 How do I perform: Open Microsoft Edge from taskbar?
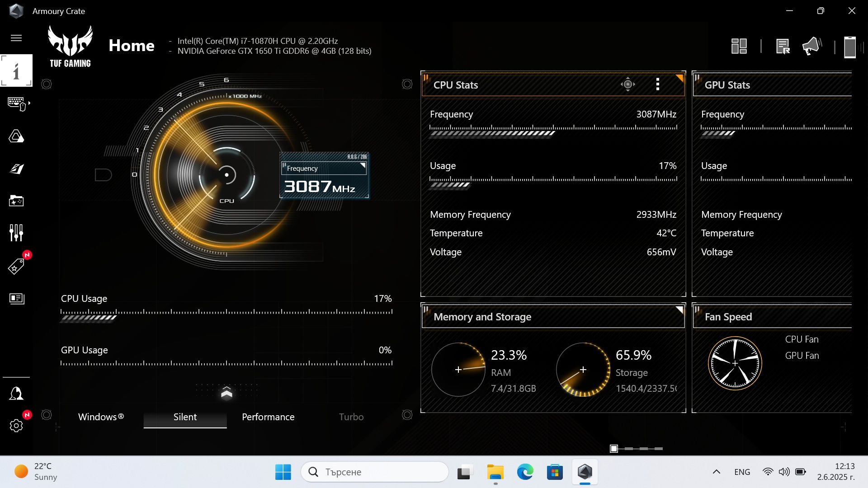click(x=525, y=472)
